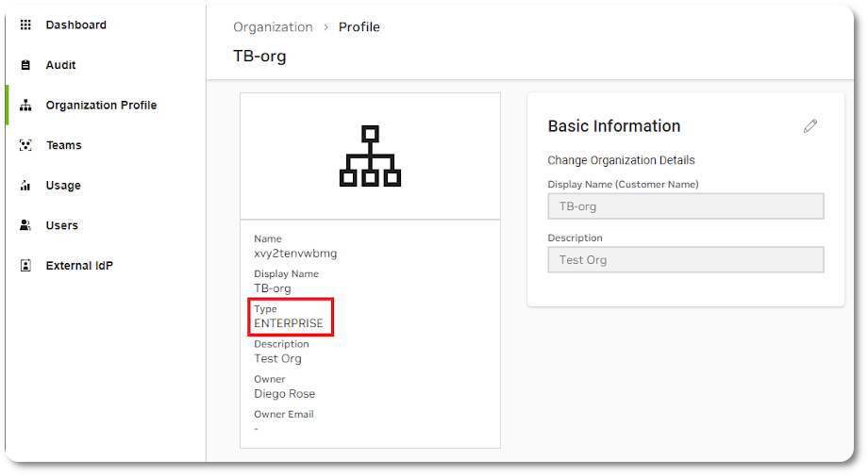This screenshot has height=476, width=868.
Task: Click the Profile breadcrumb item
Action: tap(359, 27)
